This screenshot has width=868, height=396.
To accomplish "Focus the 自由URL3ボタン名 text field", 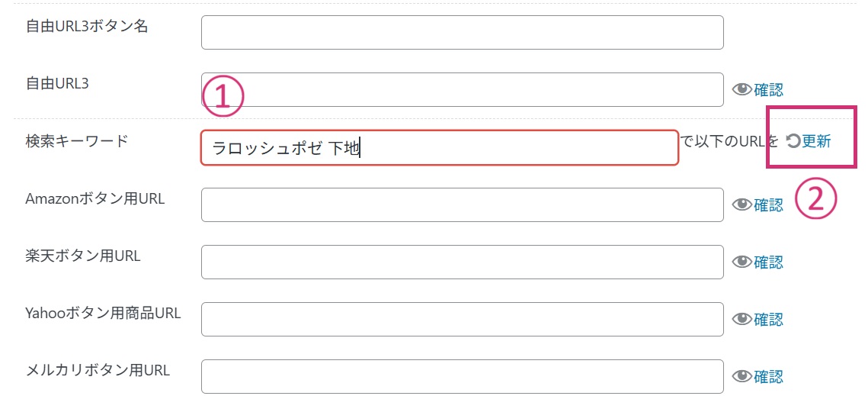I will 462,32.
